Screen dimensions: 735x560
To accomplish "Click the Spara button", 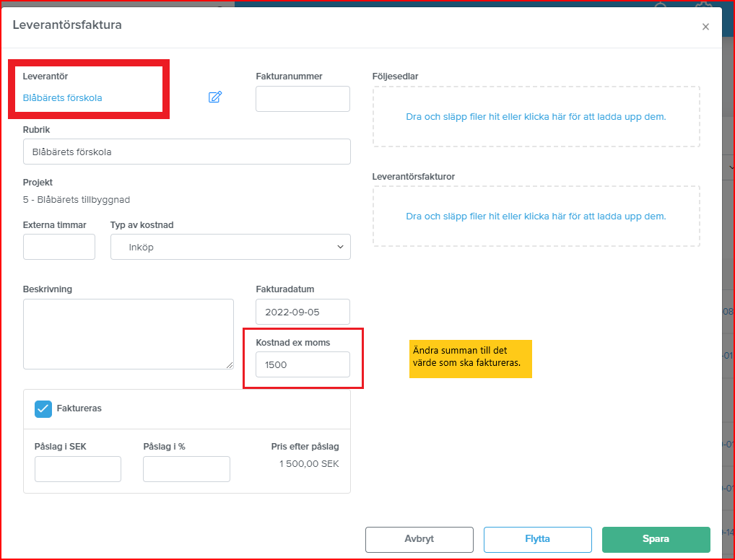I will tap(656, 539).
